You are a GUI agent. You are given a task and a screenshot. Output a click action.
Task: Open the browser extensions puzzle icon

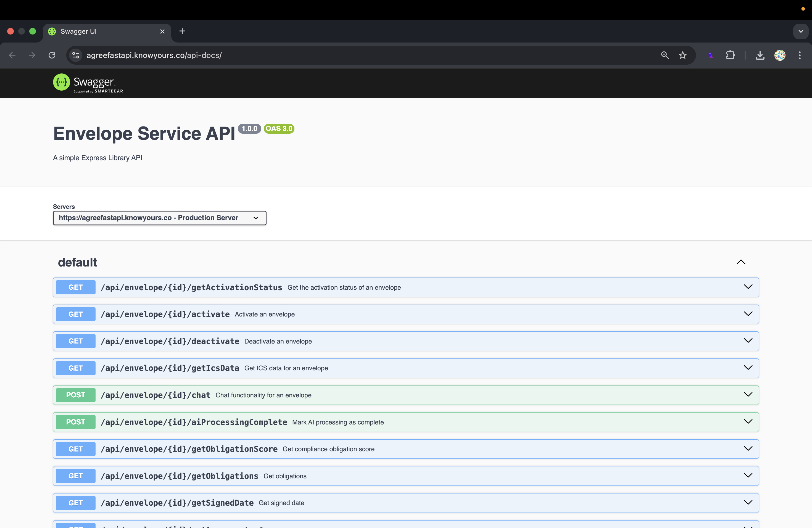pos(730,55)
